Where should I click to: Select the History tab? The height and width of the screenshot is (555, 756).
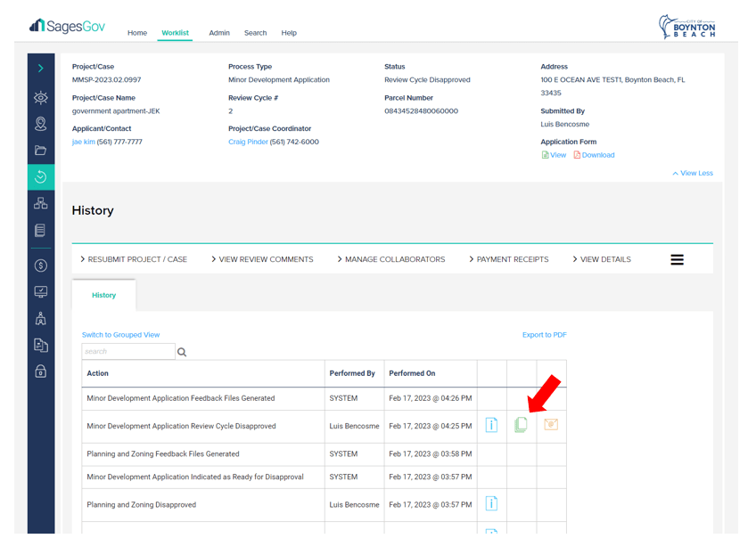104,295
